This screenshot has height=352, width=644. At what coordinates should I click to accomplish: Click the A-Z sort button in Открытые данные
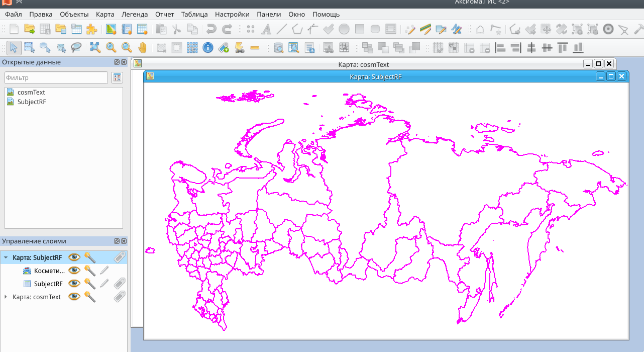117,77
